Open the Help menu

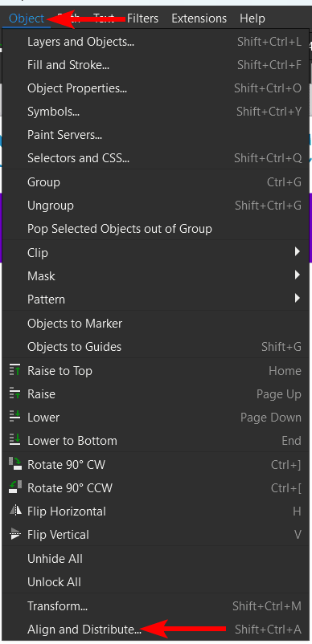[252, 18]
